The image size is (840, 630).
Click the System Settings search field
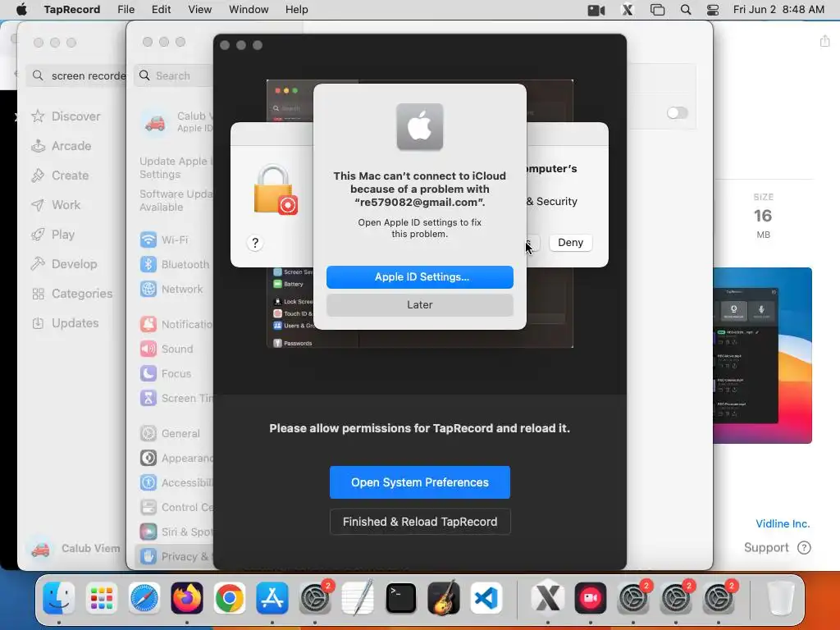click(x=174, y=75)
